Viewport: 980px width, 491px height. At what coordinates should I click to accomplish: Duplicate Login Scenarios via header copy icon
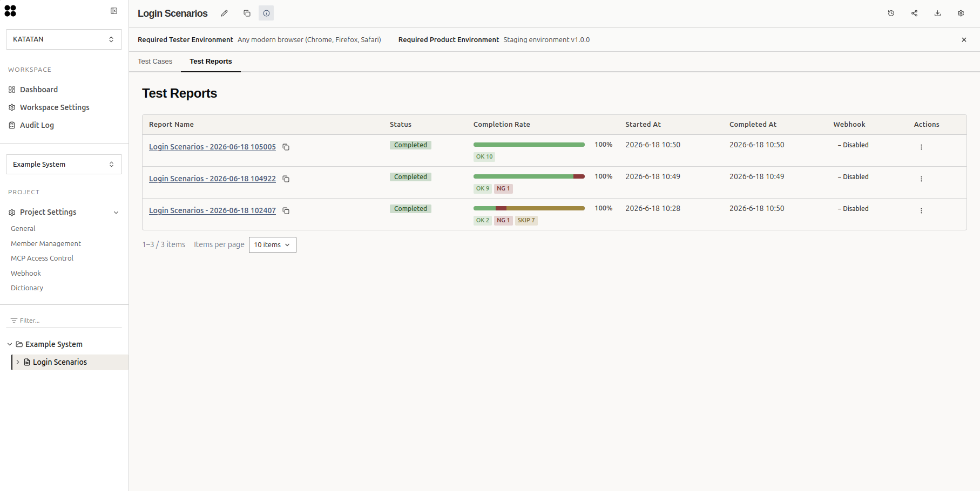point(247,13)
